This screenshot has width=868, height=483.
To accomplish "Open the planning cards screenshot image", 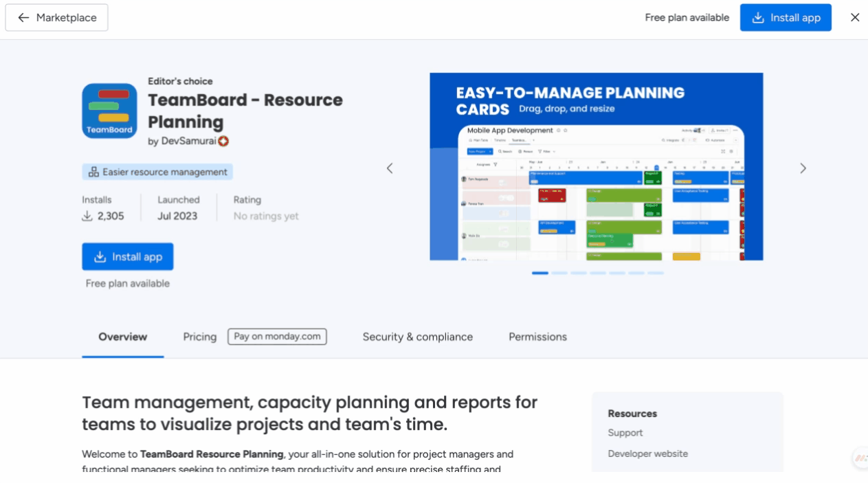I will 597,166.
